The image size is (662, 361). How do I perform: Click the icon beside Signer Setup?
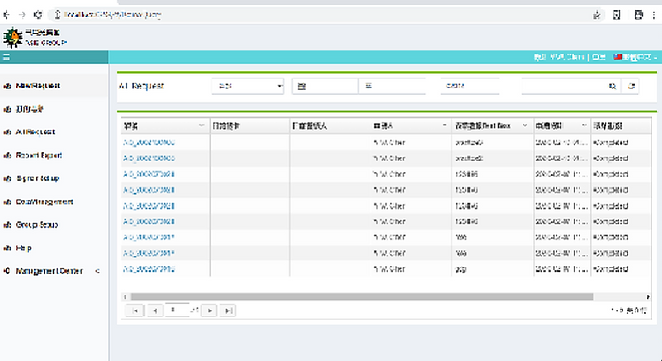pyautogui.click(x=7, y=179)
